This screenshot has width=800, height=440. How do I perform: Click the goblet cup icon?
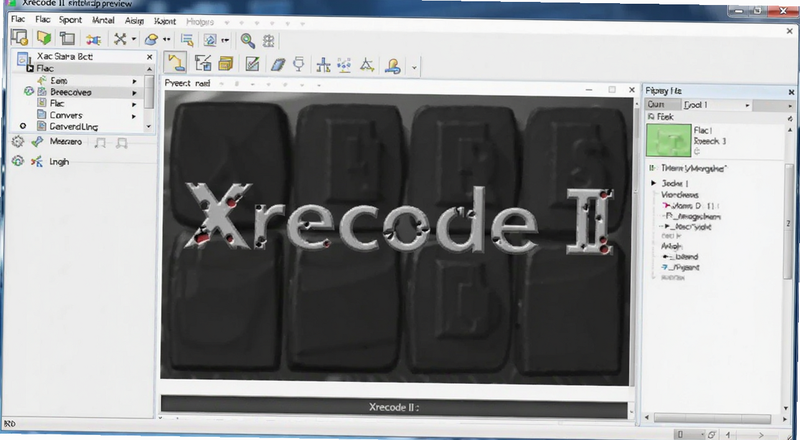pos(299,64)
